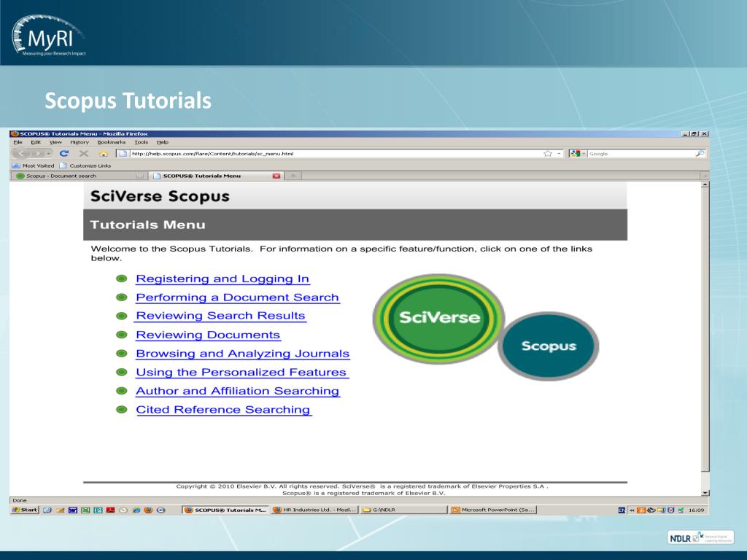Click the Done status bar text
Image resolution: width=747 pixels, height=560 pixels.
20,500
